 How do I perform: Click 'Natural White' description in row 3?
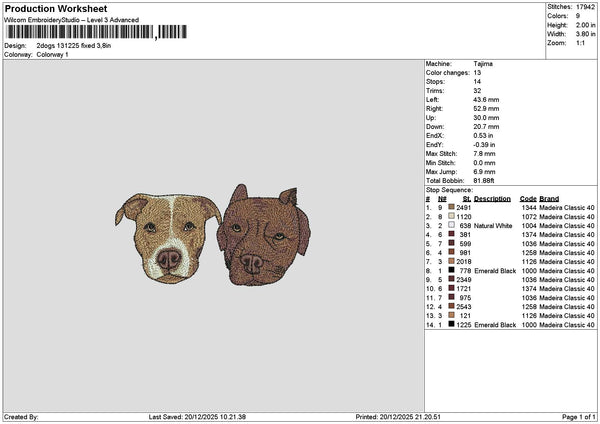493,226
